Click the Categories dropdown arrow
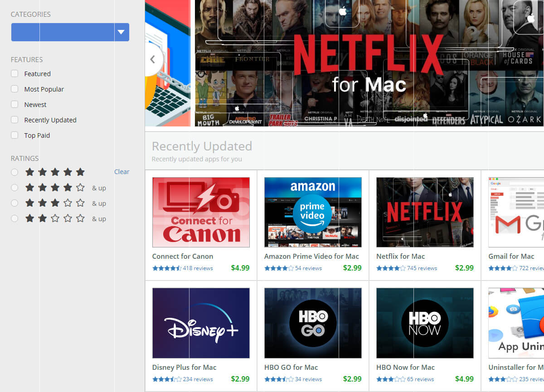The image size is (544, 392). (x=121, y=32)
